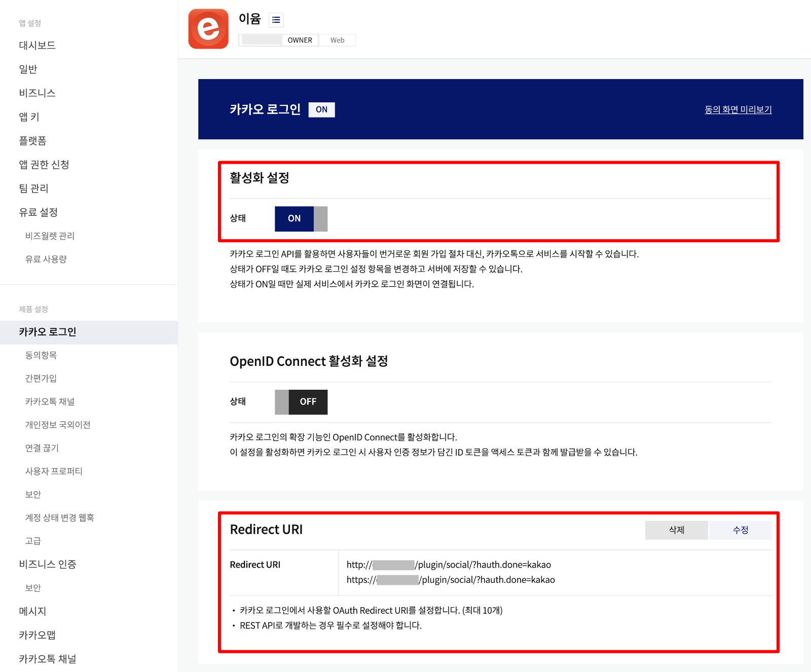Click the ON badge in 카카오 로그인 banner

click(x=322, y=109)
